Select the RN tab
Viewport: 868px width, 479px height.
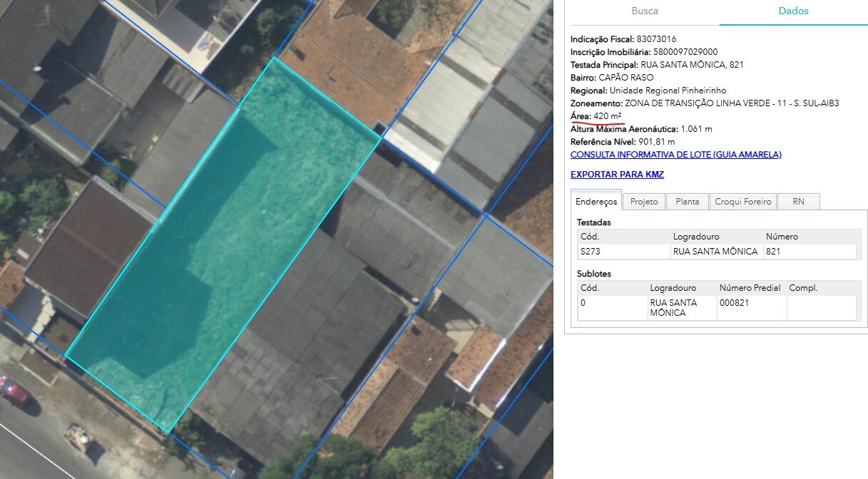click(798, 202)
